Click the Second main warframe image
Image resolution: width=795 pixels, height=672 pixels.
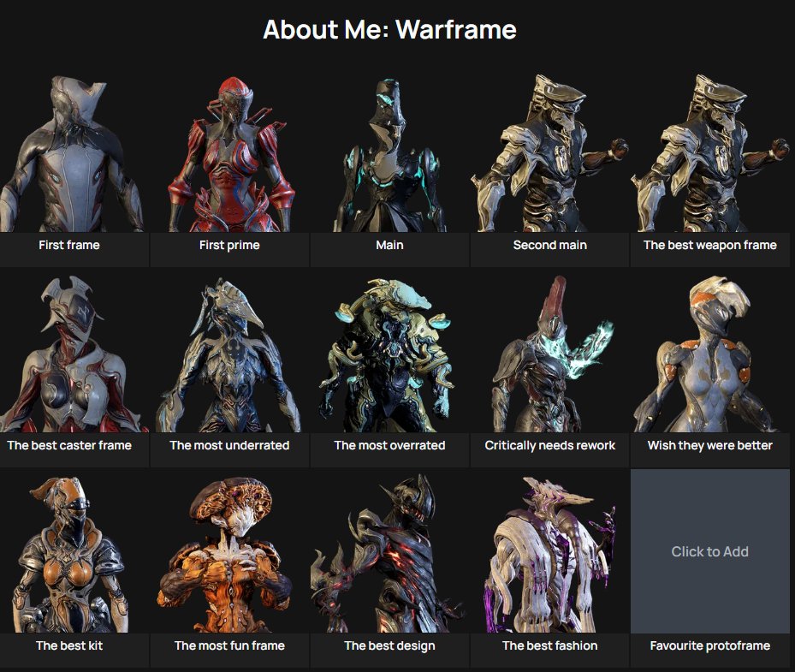click(549, 152)
